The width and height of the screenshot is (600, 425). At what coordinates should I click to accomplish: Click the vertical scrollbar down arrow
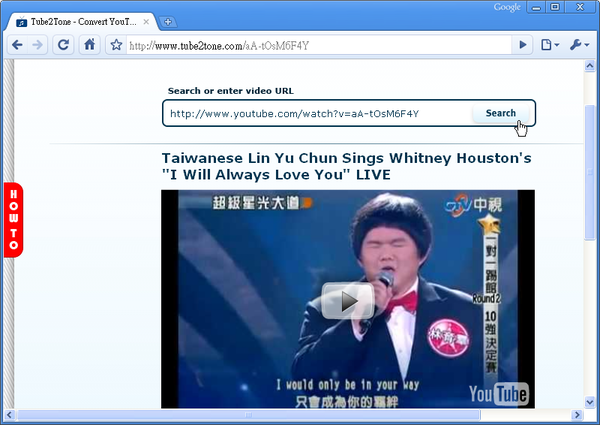click(590, 402)
